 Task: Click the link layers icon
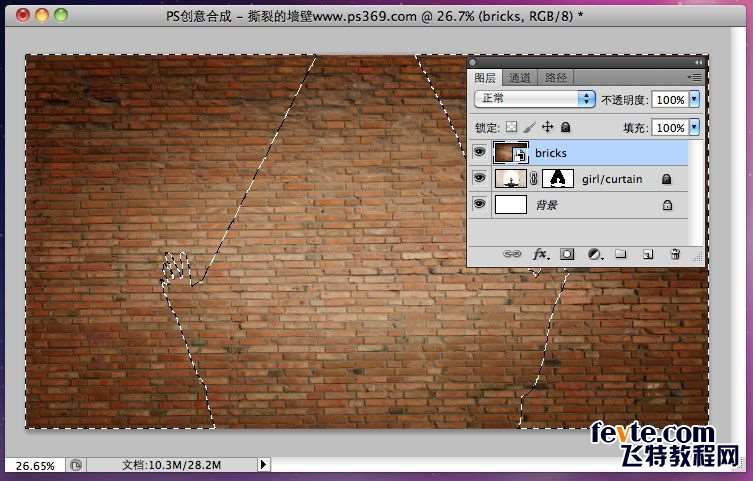(512, 255)
